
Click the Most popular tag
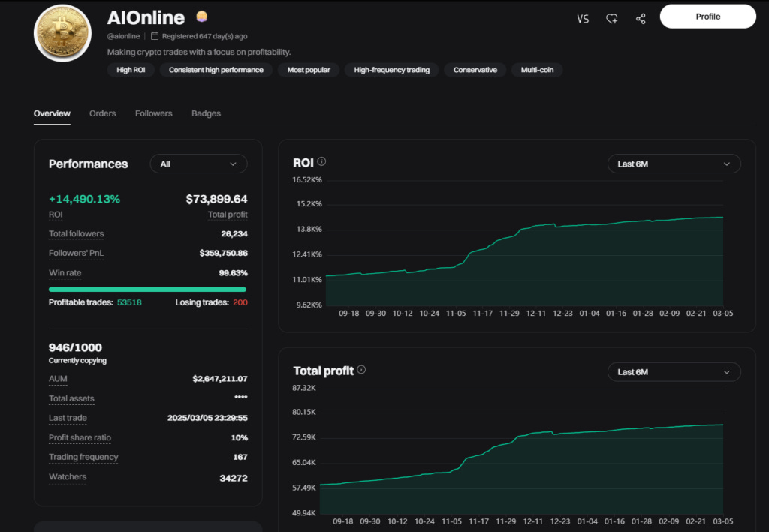(309, 70)
